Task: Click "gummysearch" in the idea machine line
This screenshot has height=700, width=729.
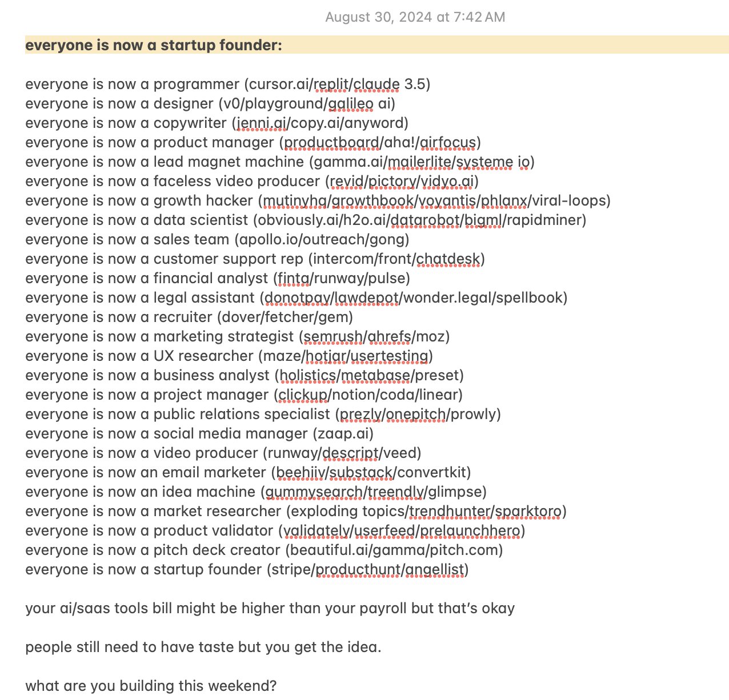Action: point(314,492)
